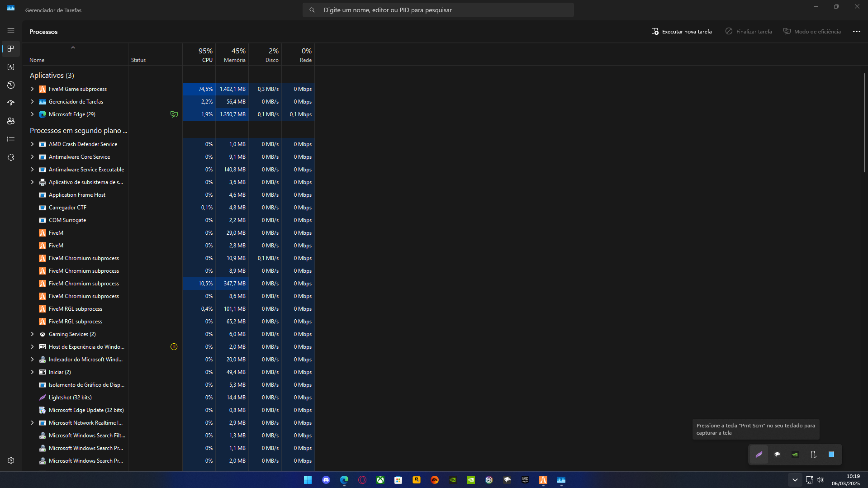Click the FiveM icon on the taskbar
The height and width of the screenshot is (488, 868).
tap(543, 480)
